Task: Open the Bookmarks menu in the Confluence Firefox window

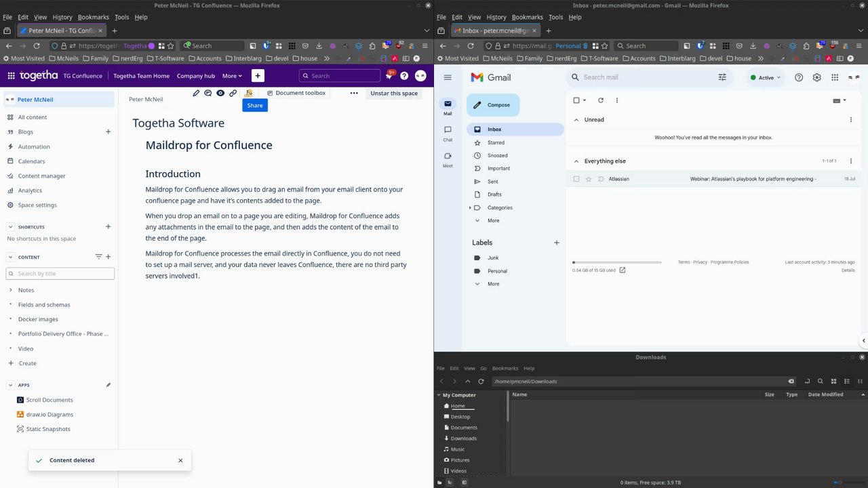Action: 93,17
